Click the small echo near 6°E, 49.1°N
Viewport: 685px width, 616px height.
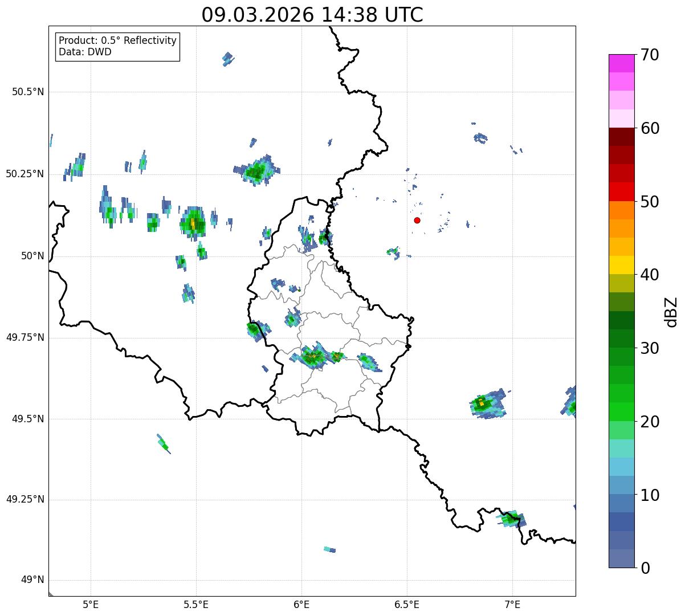(329, 549)
